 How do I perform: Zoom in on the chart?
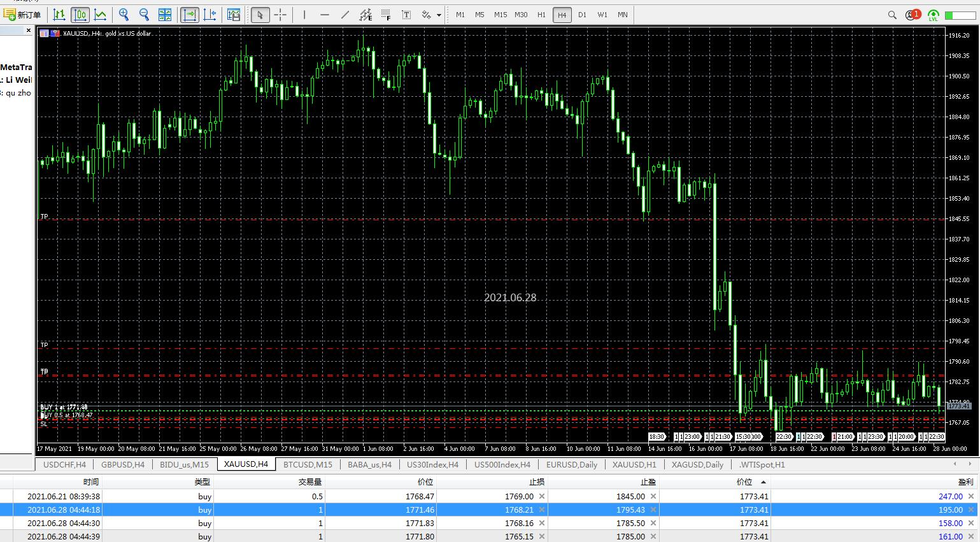click(x=124, y=15)
